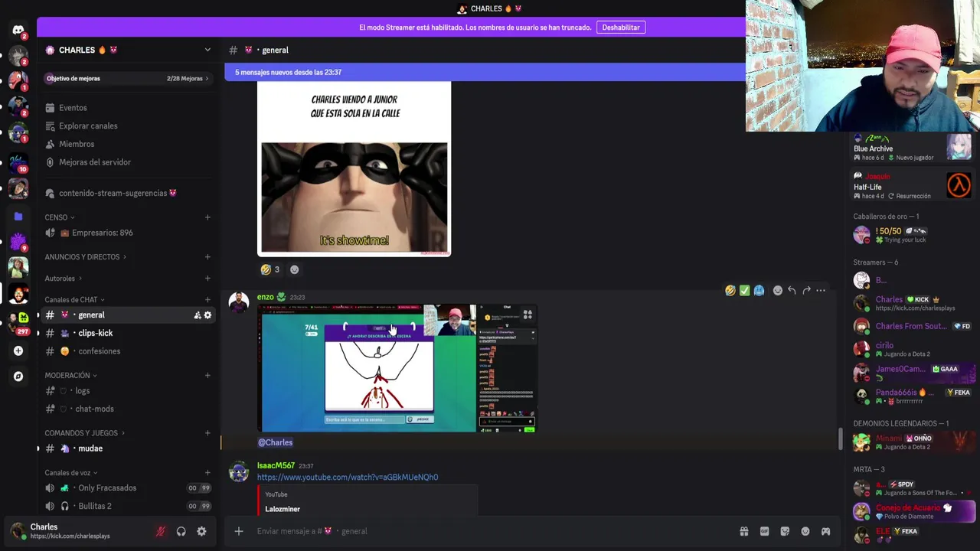Open the gift picker icon
980x551 pixels.
point(743,531)
